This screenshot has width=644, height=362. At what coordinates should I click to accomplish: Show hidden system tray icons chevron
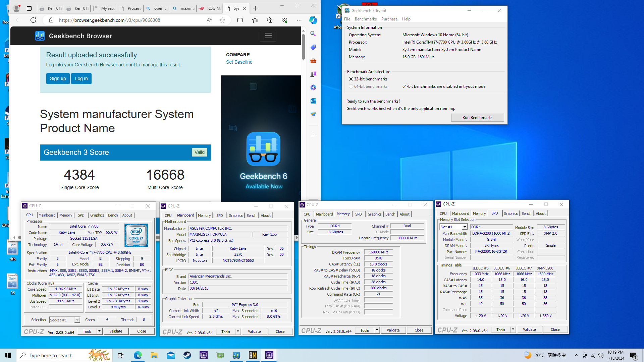pyautogui.click(x=576, y=355)
